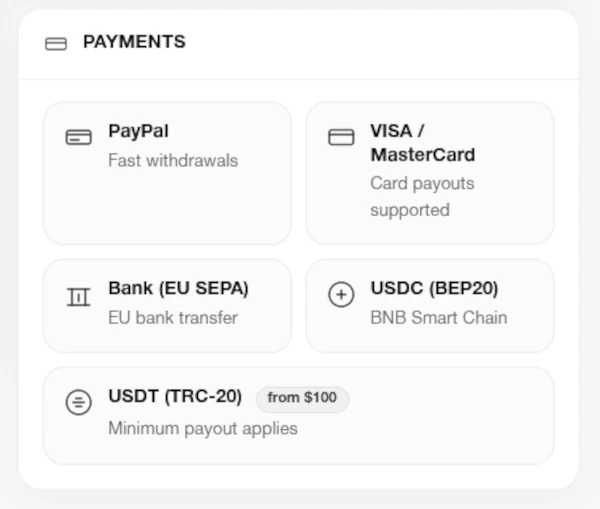Screen dimensions: 600x509
Task: Click the PAYMENTS section heading
Action: point(134,42)
